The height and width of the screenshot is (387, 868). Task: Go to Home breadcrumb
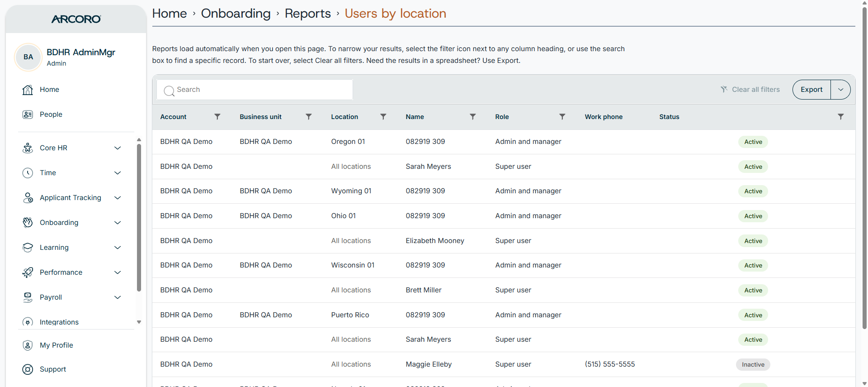(x=170, y=14)
